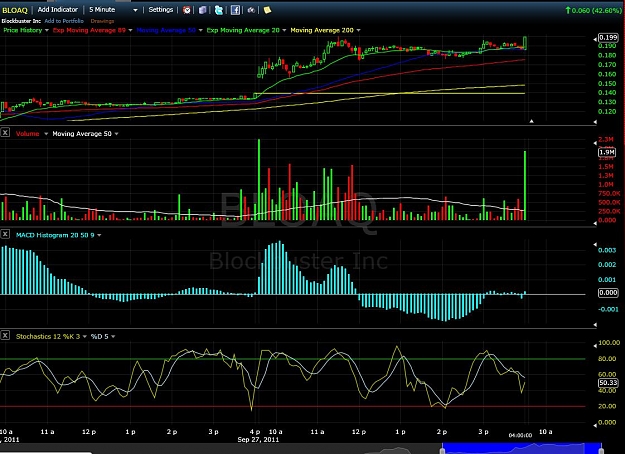
Task: Click the Blockbuster Inc company name
Action: [x=21, y=21]
